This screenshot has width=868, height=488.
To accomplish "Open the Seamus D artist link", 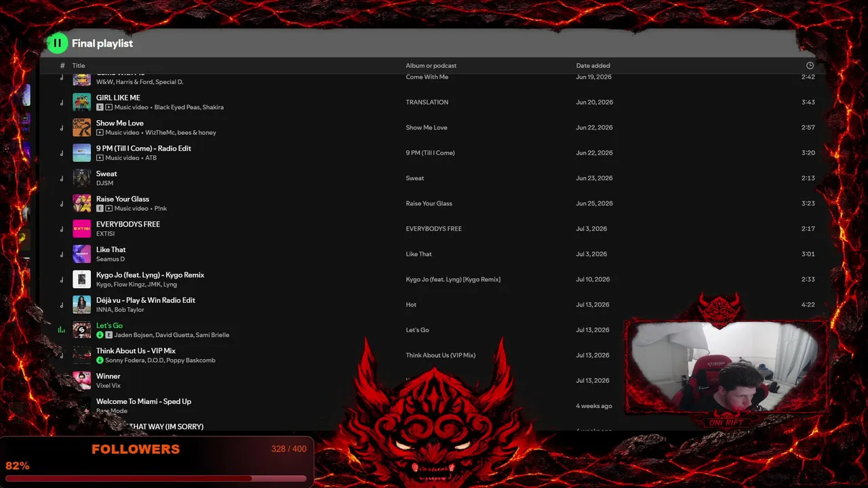I will click(111, 259).
